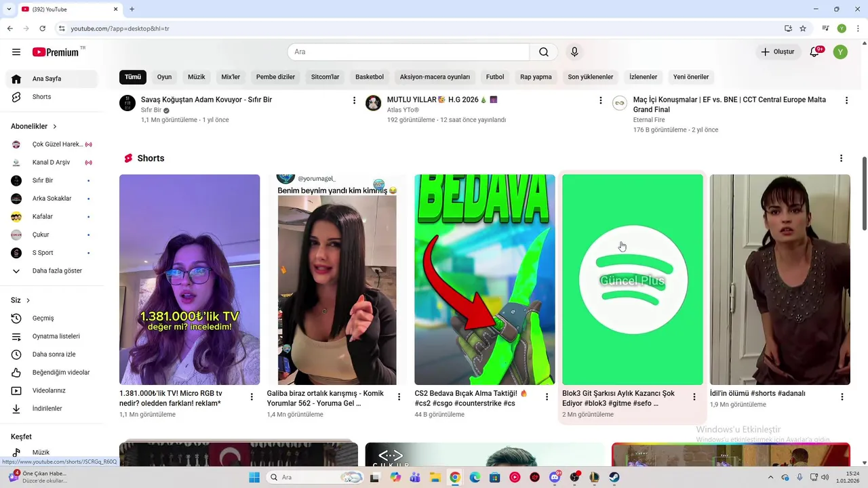This screenshot has width=868, height=488.
Task: Open the account avatar menu
Action: [840, 52]
